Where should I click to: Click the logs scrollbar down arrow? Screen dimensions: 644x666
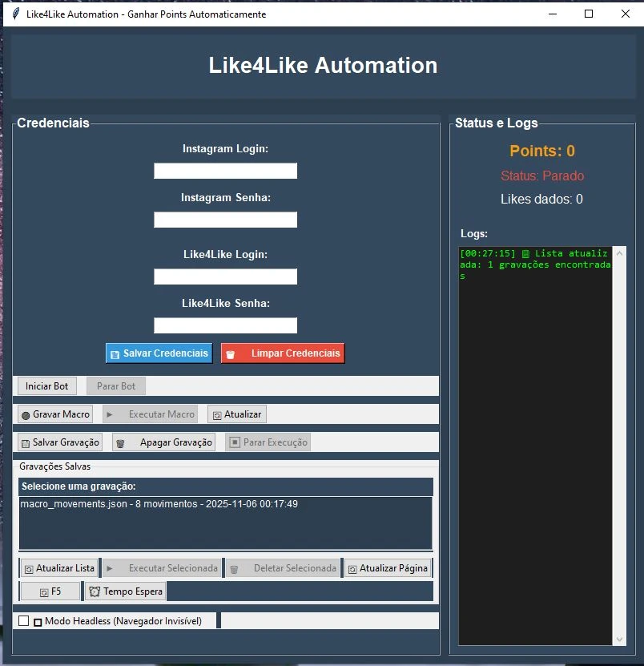coord(618,639)
